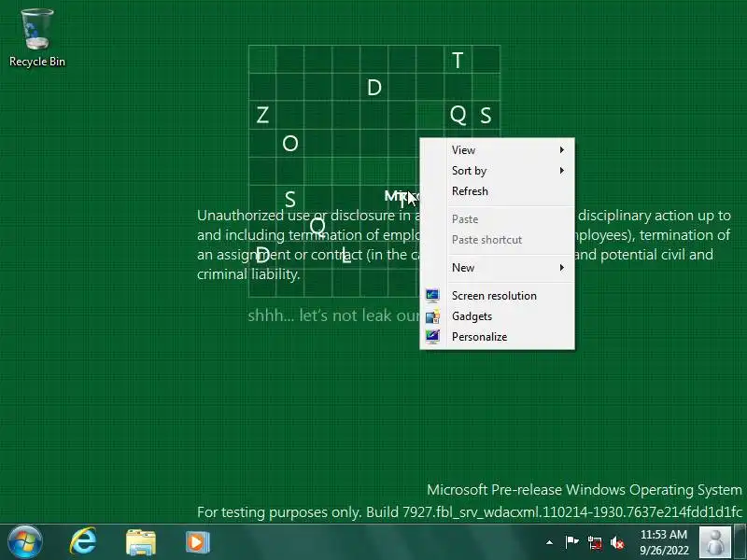Select Personalize in the context menu

click(498, 337)
